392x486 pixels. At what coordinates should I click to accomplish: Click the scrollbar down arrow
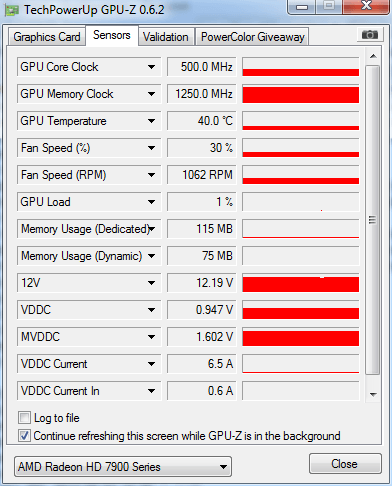[373, 394]
